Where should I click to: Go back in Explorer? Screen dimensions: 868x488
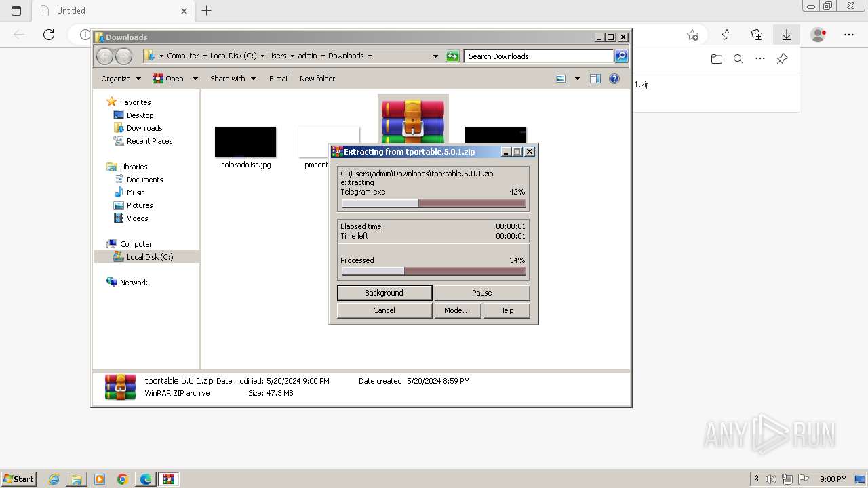[104, 56]
